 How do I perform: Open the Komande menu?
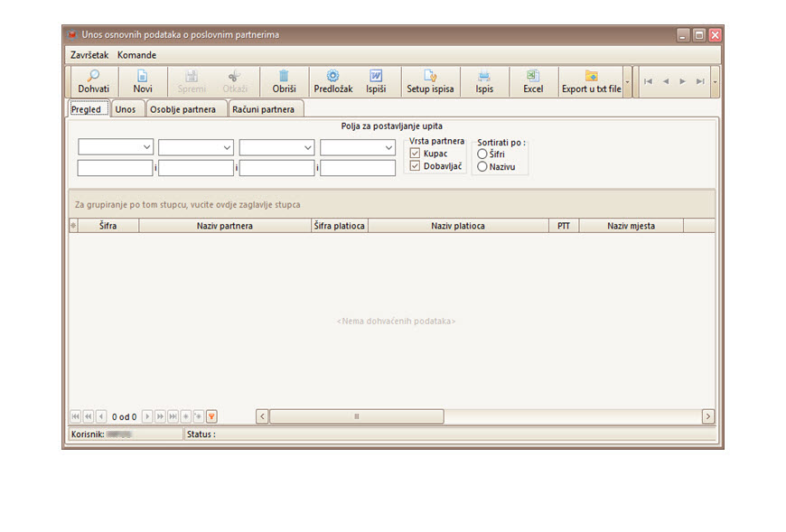136,55
